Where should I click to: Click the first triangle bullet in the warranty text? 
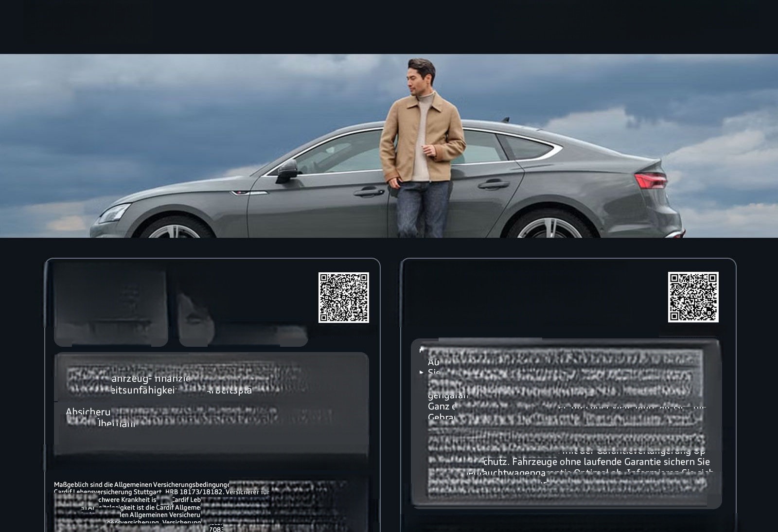(421, 349)
